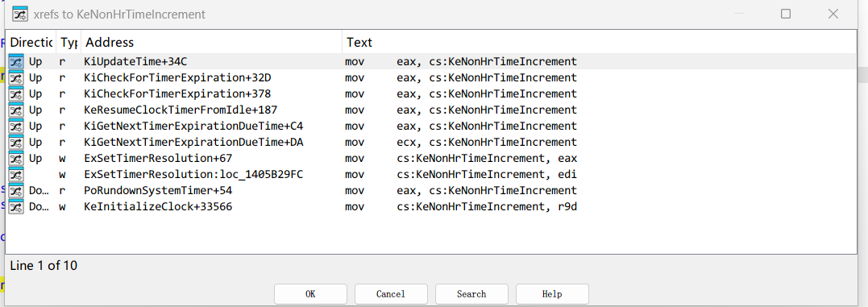Image resolution: width=868 pixels, height=307 pixels.
Task: Click the xref icon in the KiUpdateTime+34C row
Action: [16, 61]
